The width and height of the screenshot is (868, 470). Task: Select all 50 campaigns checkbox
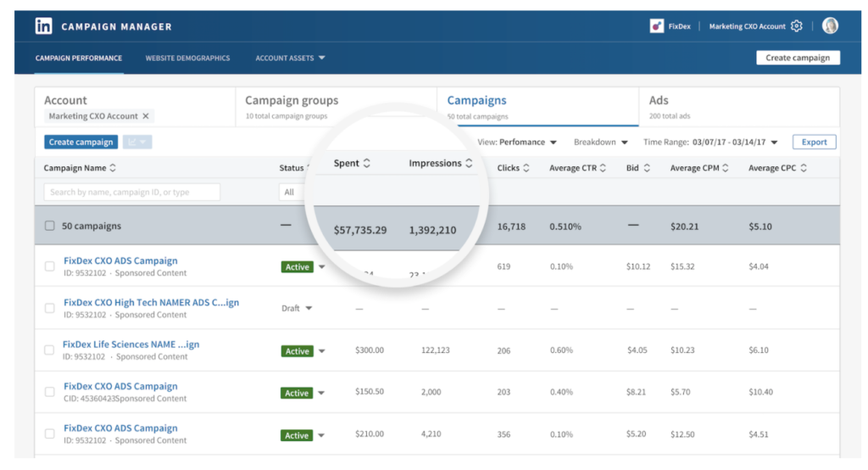click(x=50, y=226)
